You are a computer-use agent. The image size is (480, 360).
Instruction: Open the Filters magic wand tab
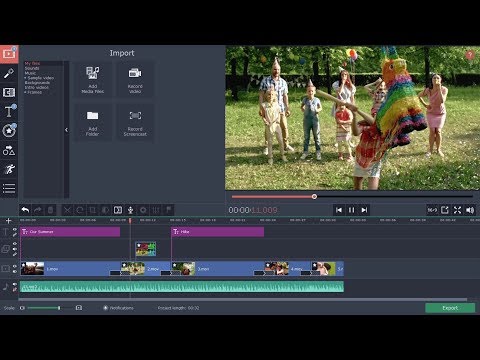[x=9, y=73]
